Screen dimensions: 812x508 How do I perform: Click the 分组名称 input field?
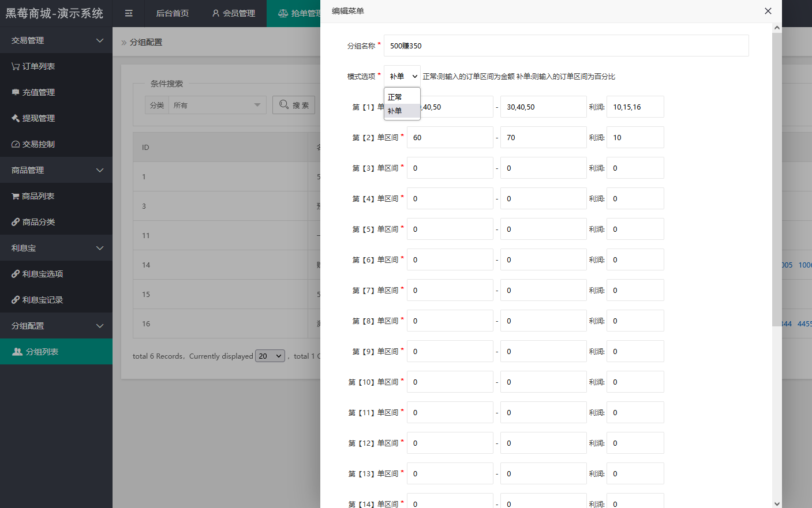[x=566, y=46]
